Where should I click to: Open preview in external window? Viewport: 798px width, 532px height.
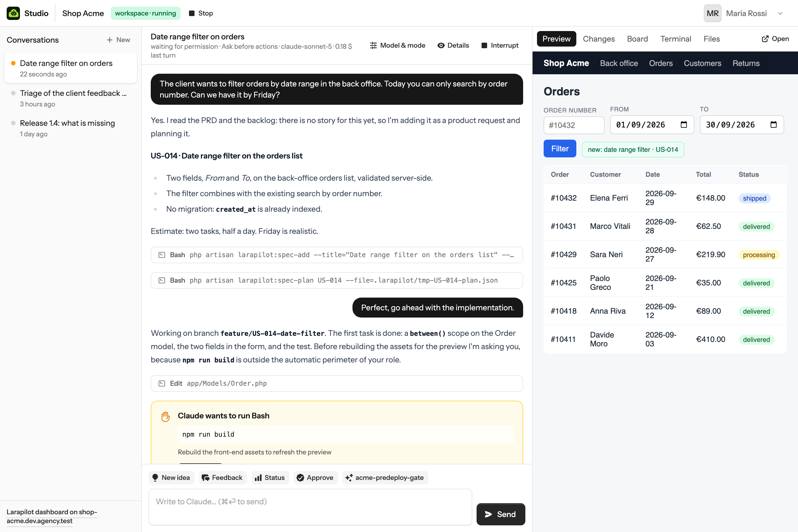coord(775,39)
